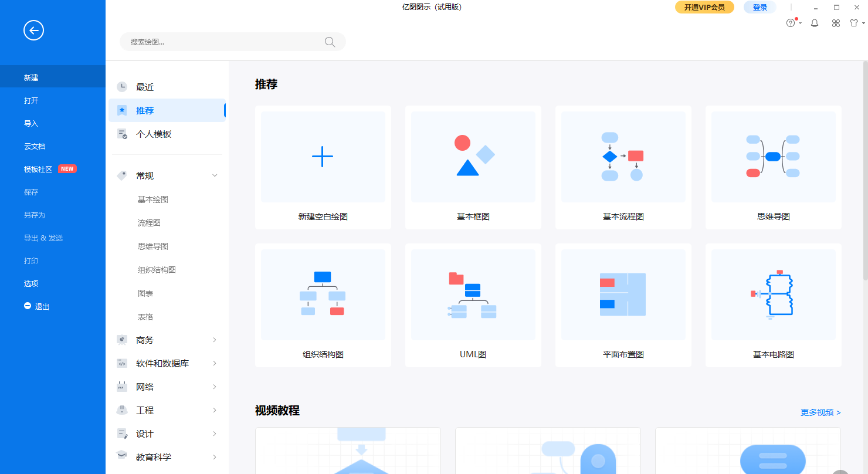Click the 登录 login button
Image resolution: width=868 pixels, height=474 pixels.
759,7
